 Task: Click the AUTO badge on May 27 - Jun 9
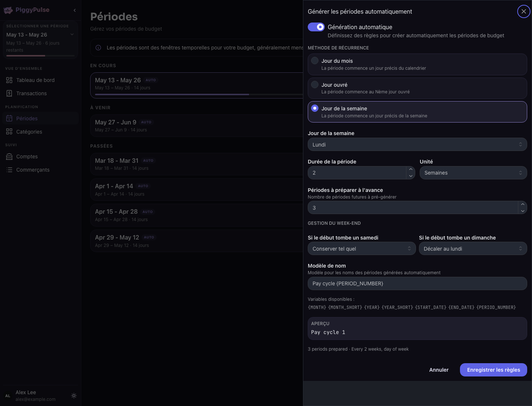146,122
